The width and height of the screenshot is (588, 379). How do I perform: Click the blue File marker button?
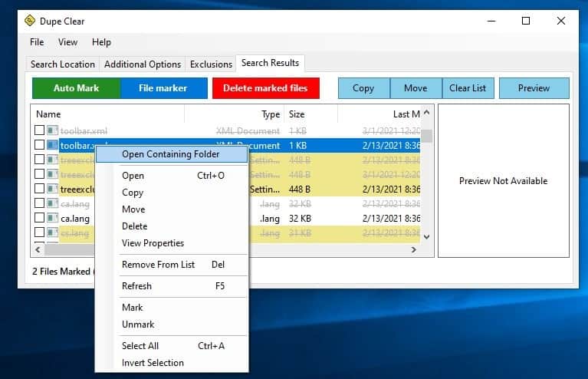point(163,88)
